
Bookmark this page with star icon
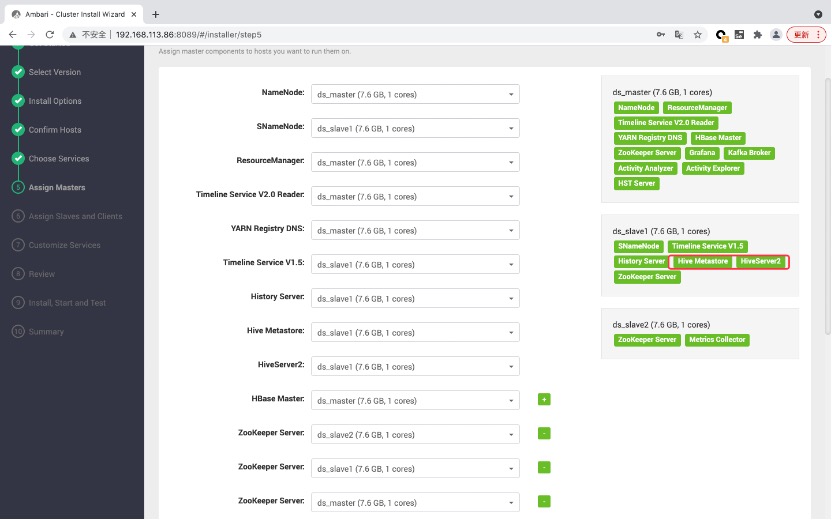point(697,34)
